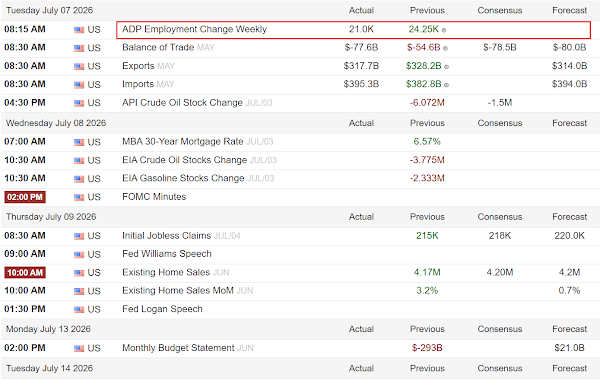Click the US flag in the FOMC Minutes row
600x380 pixels.
(79, 197)
